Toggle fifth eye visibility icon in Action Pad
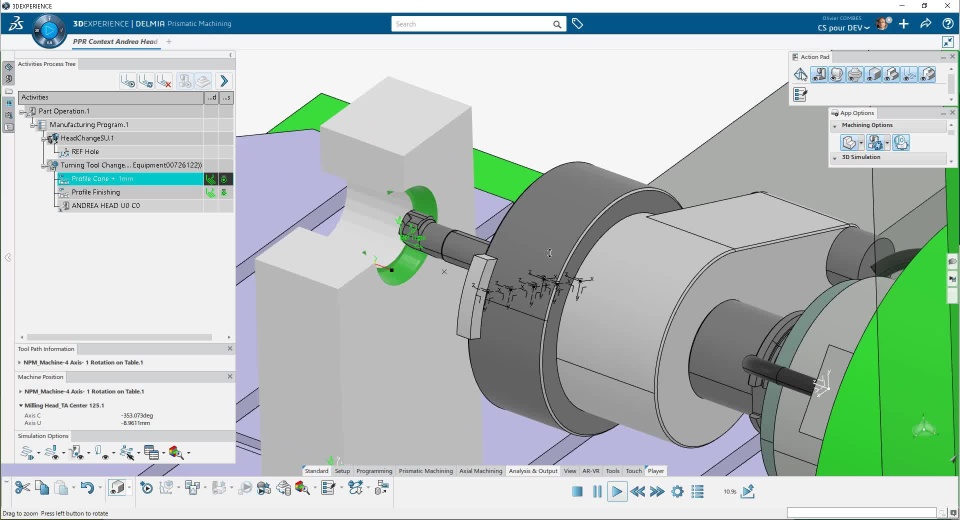960x520 pixels. (x=892, y=75)
